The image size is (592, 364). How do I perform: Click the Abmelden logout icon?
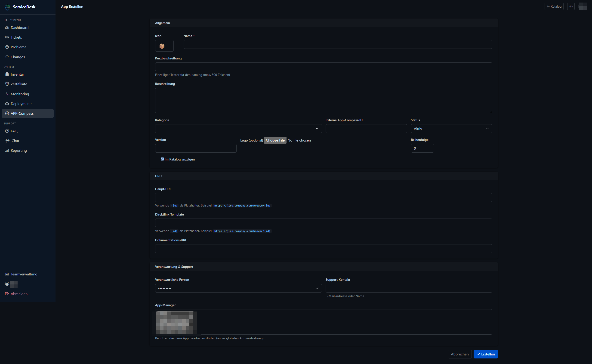(7, 294)
